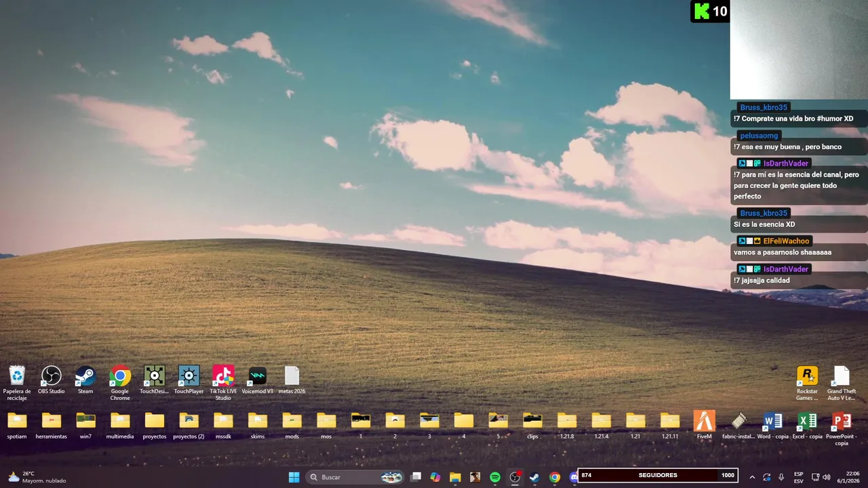Open Spotify from the taskbar
This screenshot has height=488, width=868.
[x=495, y=477]
